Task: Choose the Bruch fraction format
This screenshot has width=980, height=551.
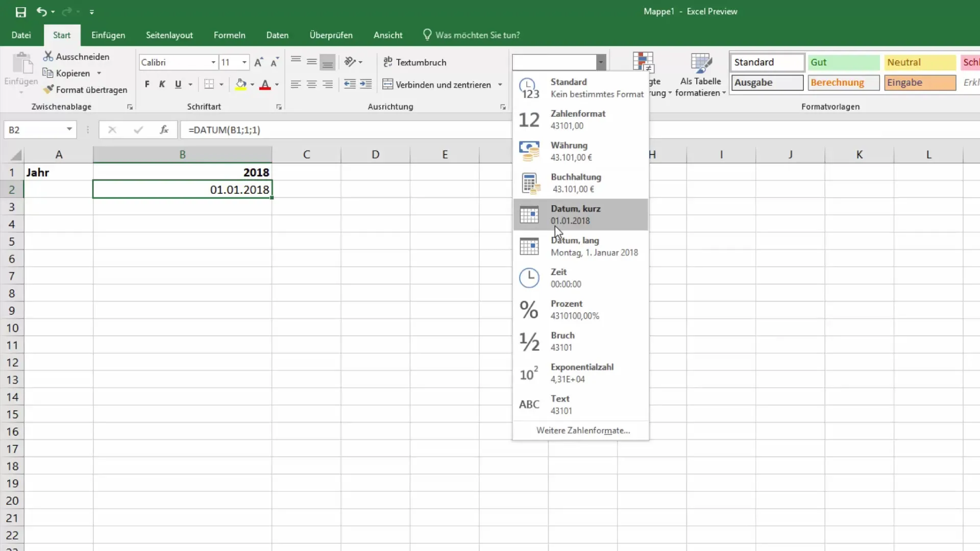Action: (581, 341)
